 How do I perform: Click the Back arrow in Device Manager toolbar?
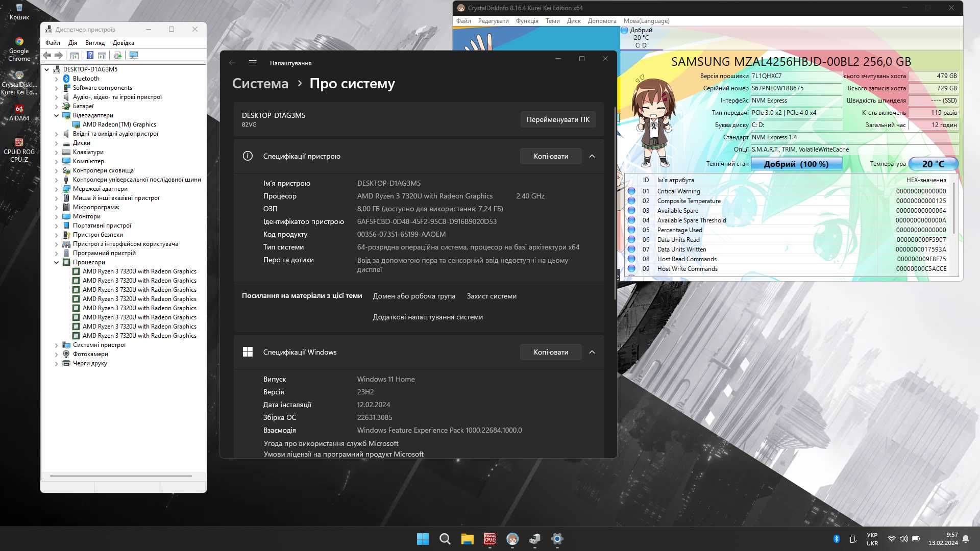pos(47,55)
